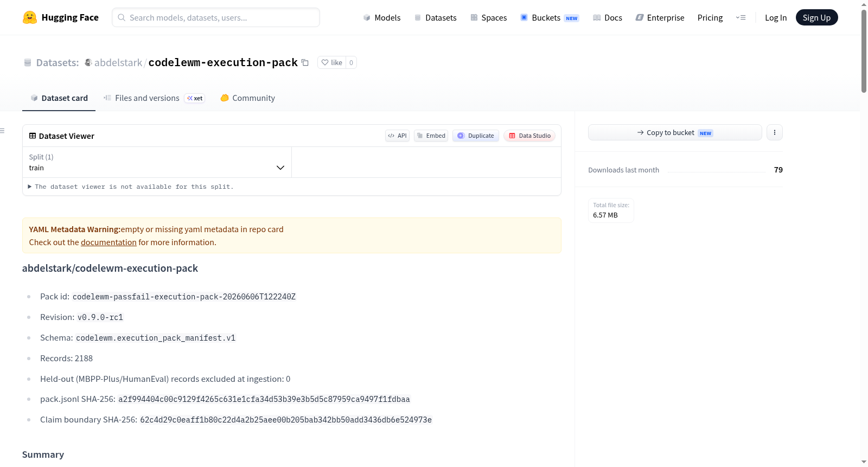Expand the dataset viewer not available message
The width and height of the screenshot is (868, 467).
coord(131,187)
